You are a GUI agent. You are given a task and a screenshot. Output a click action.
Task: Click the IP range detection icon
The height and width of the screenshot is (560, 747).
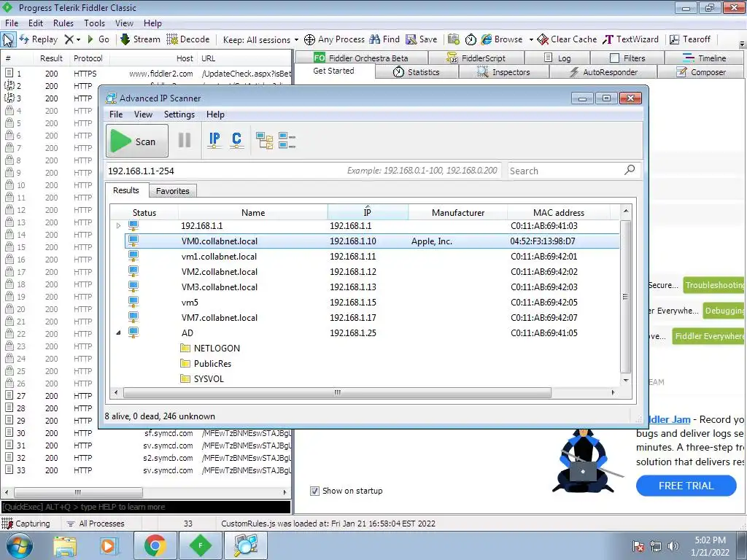pyautogui.click(x=214, y=141)
